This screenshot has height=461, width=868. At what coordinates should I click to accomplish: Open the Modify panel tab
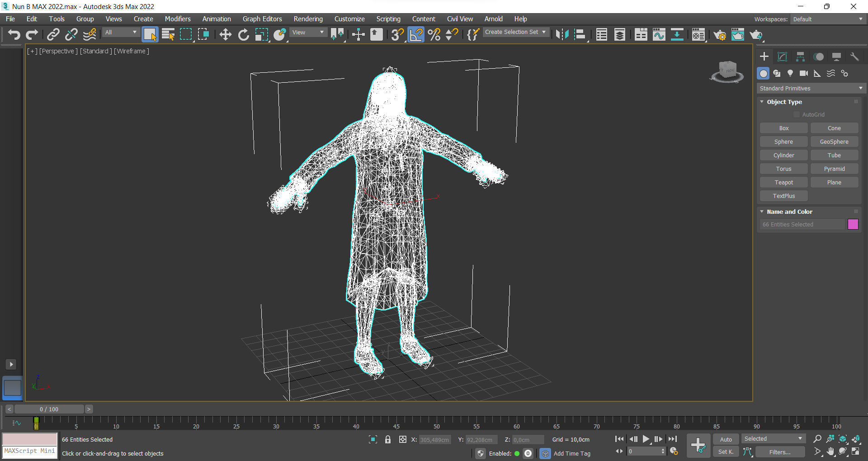pos(782,56)
